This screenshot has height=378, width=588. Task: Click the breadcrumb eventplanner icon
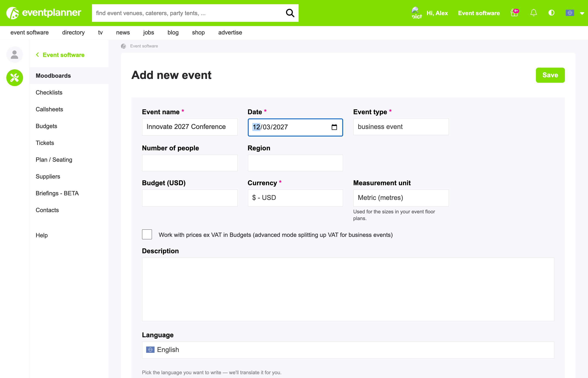123,46
